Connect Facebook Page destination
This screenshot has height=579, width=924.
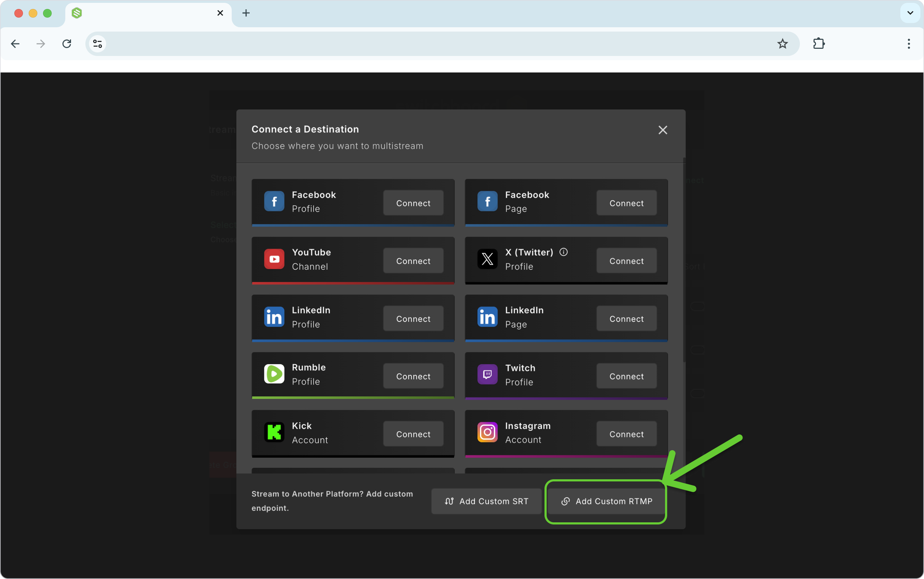(626, 203)
